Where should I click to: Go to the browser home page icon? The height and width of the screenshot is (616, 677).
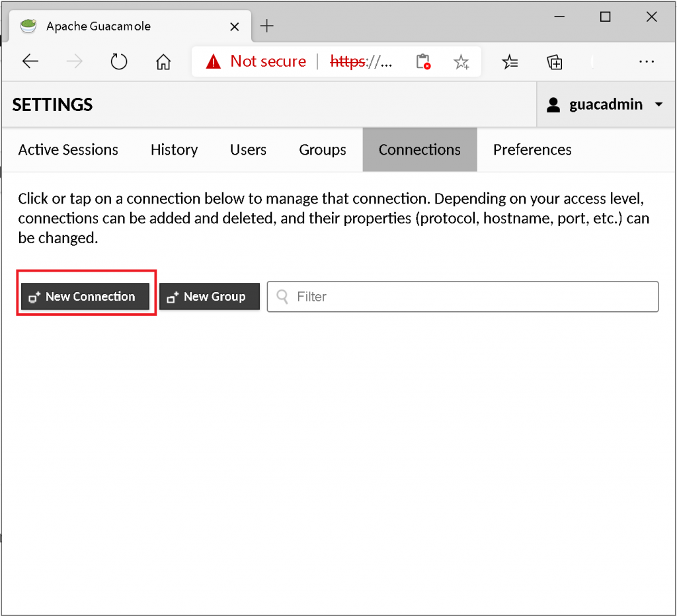tap(163, 61)
